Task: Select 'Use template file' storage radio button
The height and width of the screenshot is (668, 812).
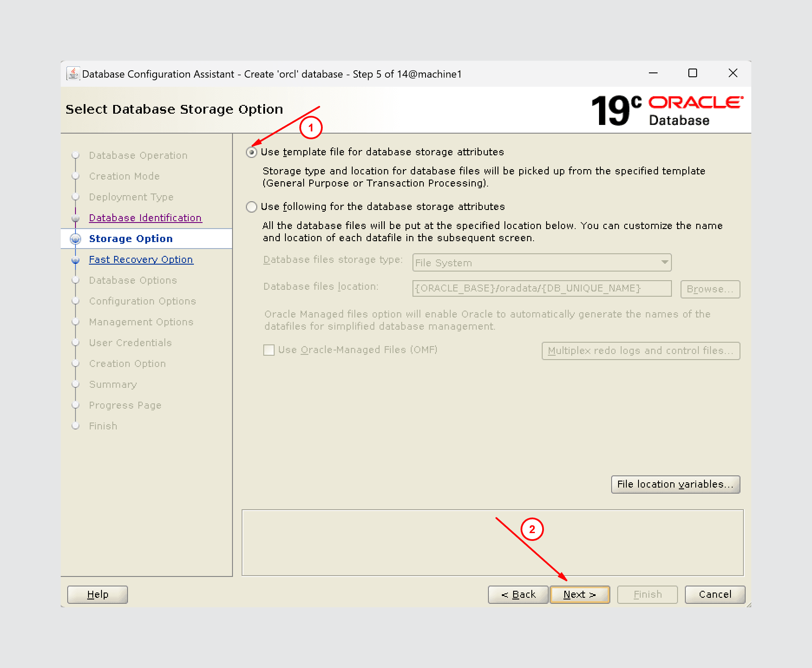Action: pyautogui.click(x=252, y=152)
